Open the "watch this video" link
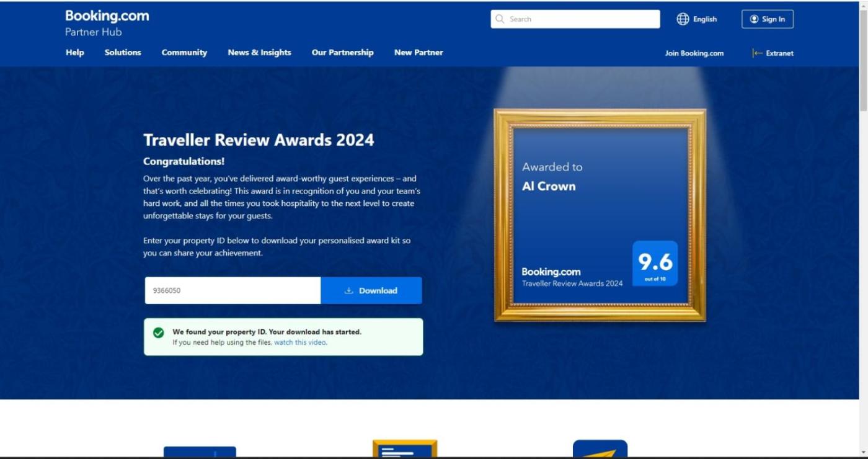 click(x=300, y=342)
